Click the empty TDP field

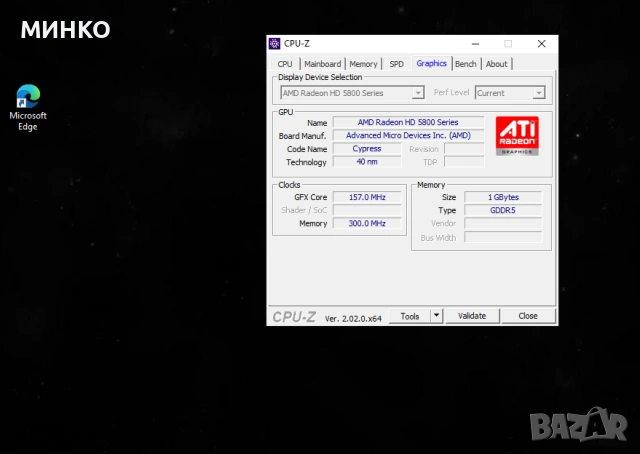[x=464, y=162]
